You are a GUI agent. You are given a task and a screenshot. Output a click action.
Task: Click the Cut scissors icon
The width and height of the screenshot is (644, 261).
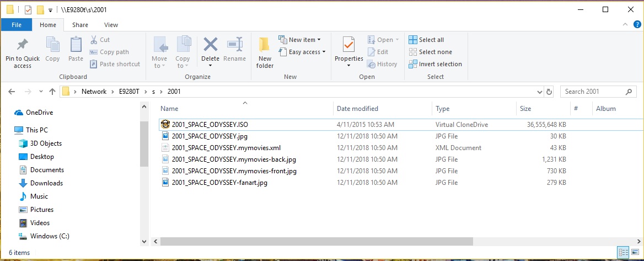click(x=94, y=40)
